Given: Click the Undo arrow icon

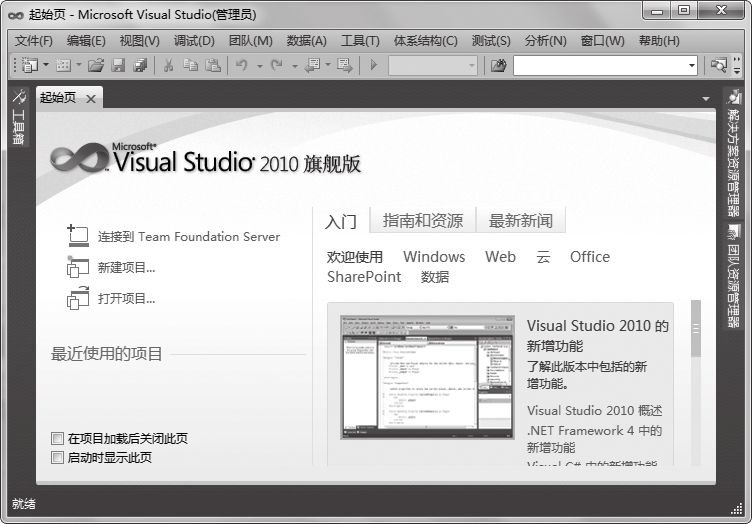Looking at the screenshot, I should [242, 65].
